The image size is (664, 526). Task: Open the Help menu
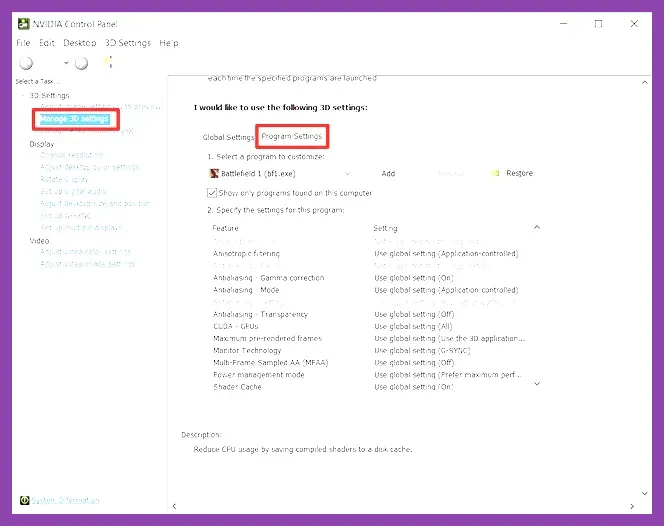click(x=169, y=43)
